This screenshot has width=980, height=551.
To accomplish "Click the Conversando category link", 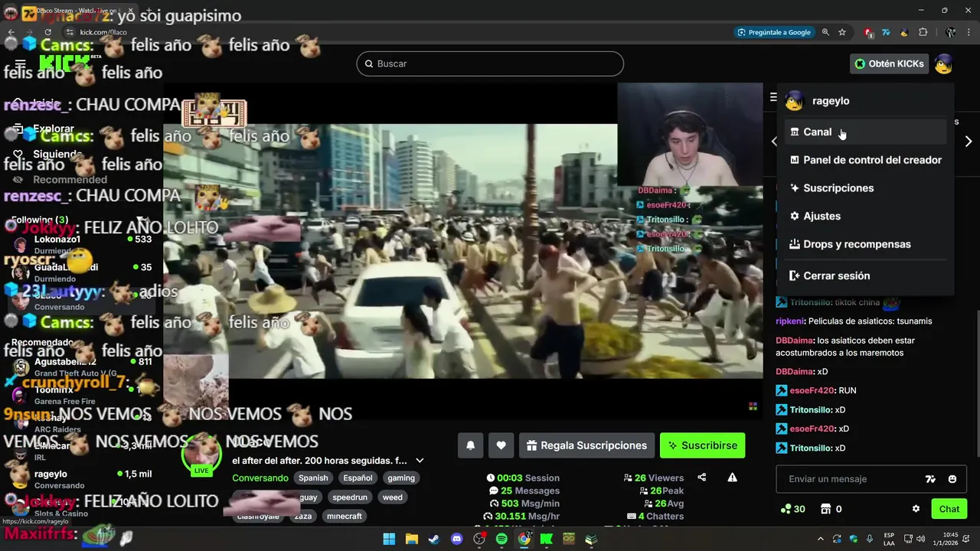I will click(x=260, y=478).
